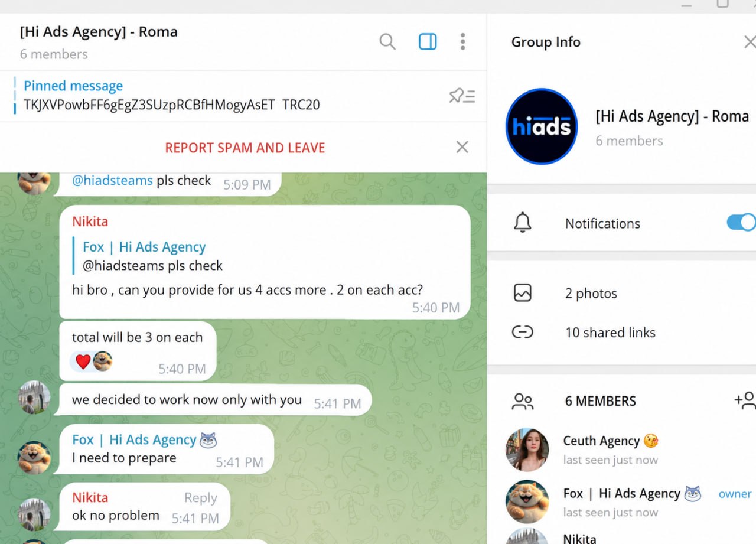This screenshot has width=756, height=544.
Task: Open Nikita's avatar beside "ok no problem"
Action: [x=34, y=514]
